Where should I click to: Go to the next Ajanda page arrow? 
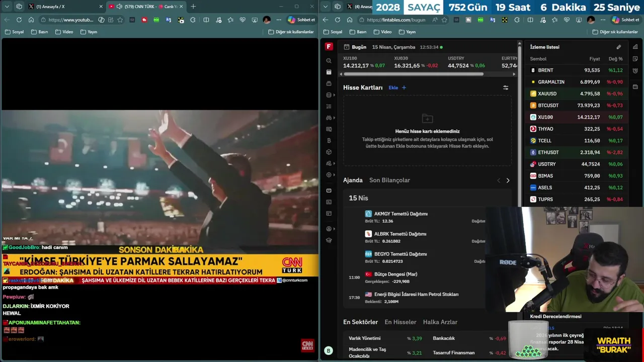click(508, 180)
